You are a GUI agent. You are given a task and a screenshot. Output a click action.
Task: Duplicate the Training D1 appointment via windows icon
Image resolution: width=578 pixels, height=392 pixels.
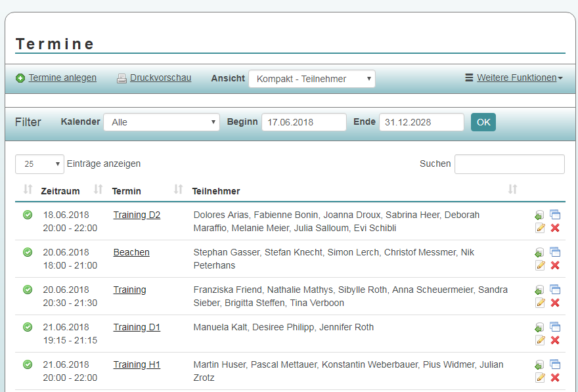click(x=555, y=326)
